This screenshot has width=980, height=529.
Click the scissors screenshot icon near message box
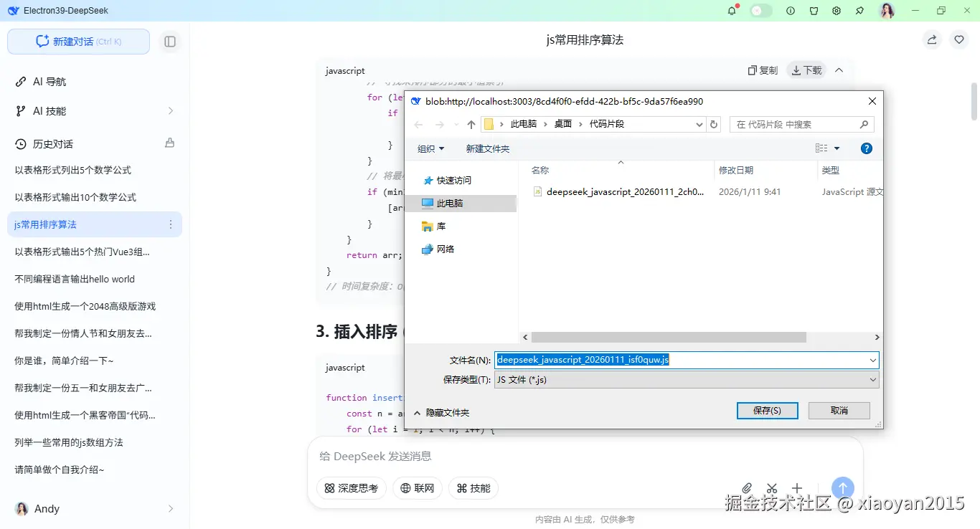click(x=771, y=487)
